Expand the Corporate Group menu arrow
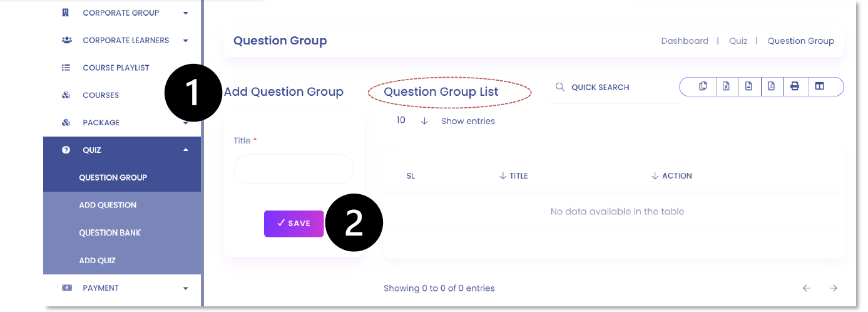The image size is (868, 312). click(x=186, y=13)
